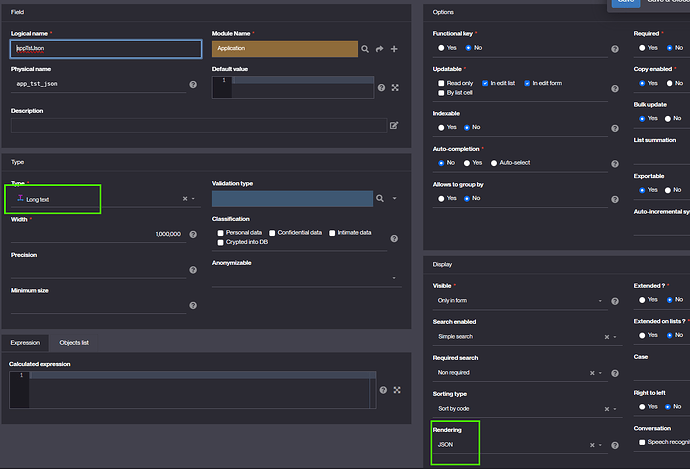Expand the Calculated expression editor to fullscreen
Viewport: 690px width, 469px height.
point(397,390)
